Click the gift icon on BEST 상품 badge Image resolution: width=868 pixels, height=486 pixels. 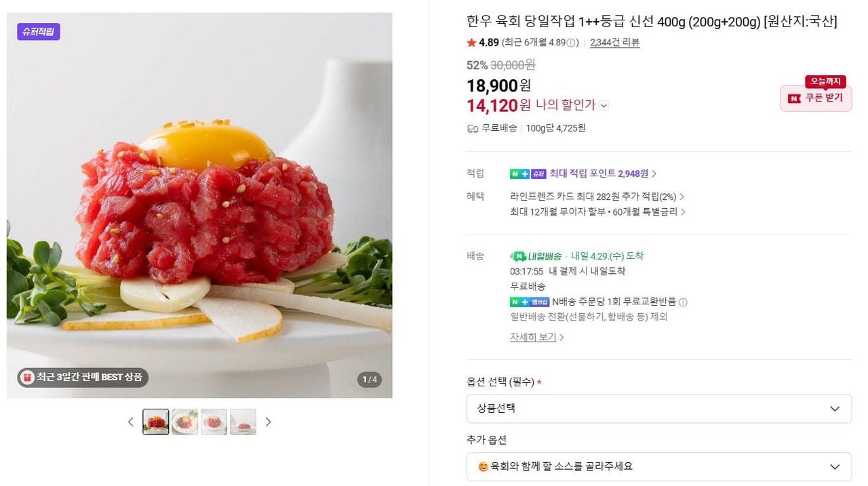coord(26,378)
